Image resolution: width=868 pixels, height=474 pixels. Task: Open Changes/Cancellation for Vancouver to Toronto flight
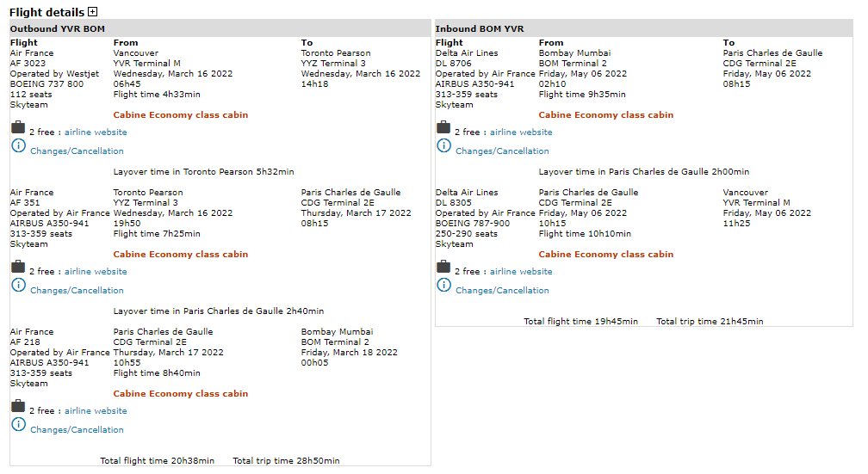pos(77,151)
